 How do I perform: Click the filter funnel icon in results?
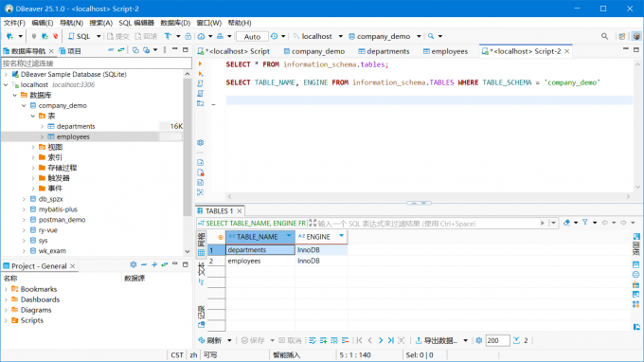pyautogui.click(x=585, y=223)
